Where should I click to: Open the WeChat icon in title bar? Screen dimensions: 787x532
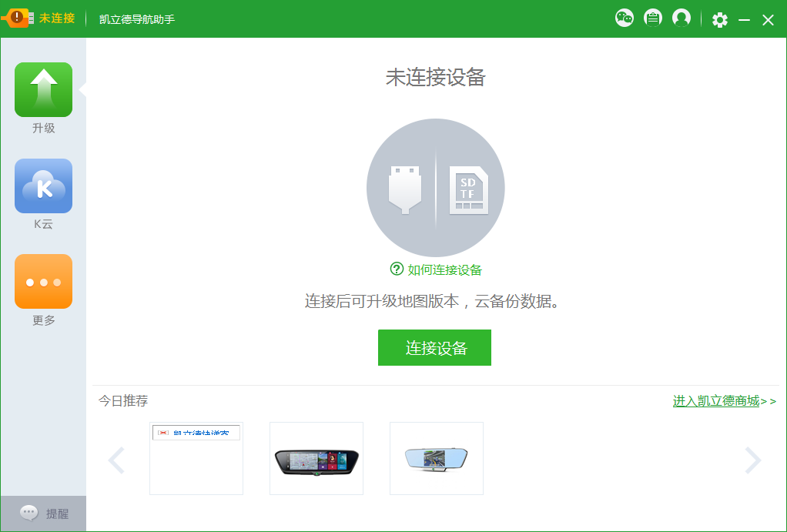pyautogui.click(x=625, y=18)
